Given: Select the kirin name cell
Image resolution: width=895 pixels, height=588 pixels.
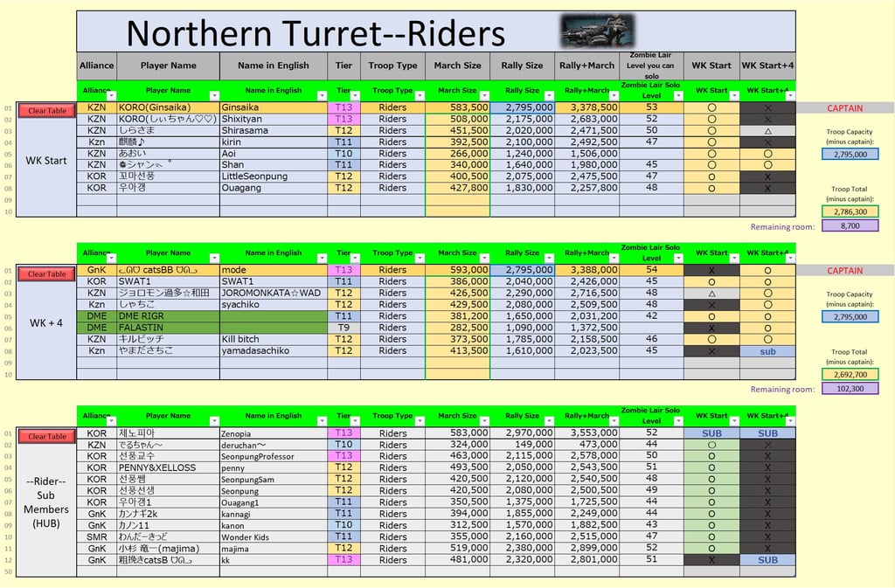Looking at the screenshot, I should point(274,142).
